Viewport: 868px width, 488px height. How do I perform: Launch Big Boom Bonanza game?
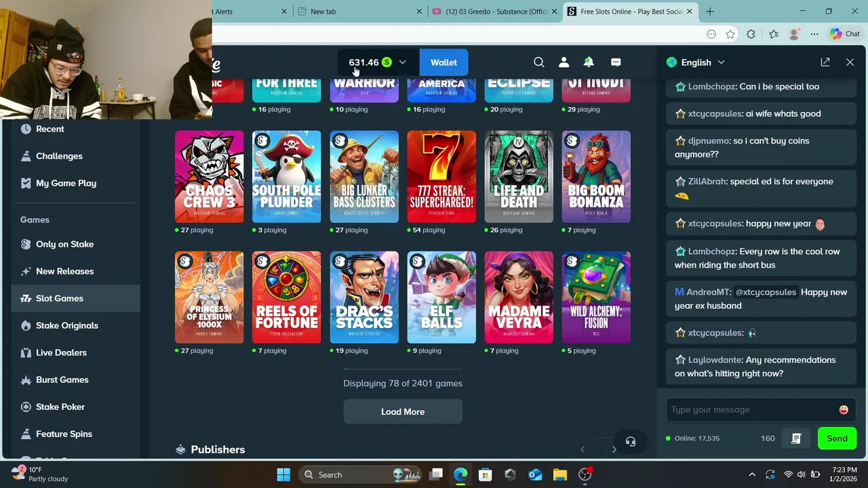click(596, 176)
